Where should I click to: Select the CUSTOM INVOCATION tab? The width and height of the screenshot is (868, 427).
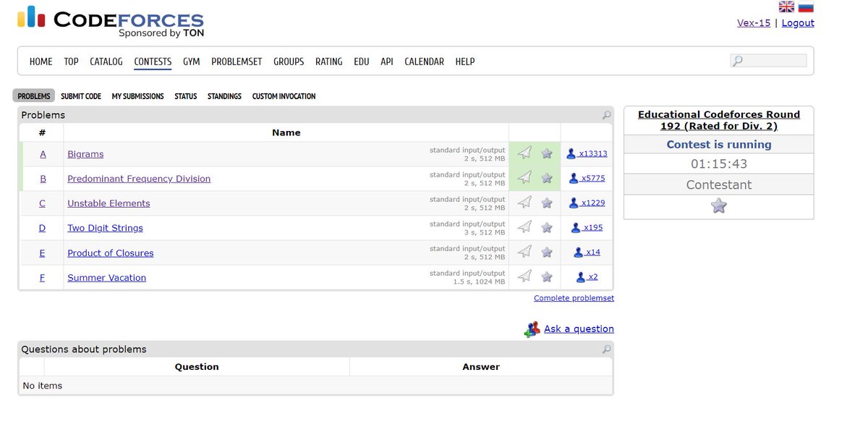pos(284,96)
